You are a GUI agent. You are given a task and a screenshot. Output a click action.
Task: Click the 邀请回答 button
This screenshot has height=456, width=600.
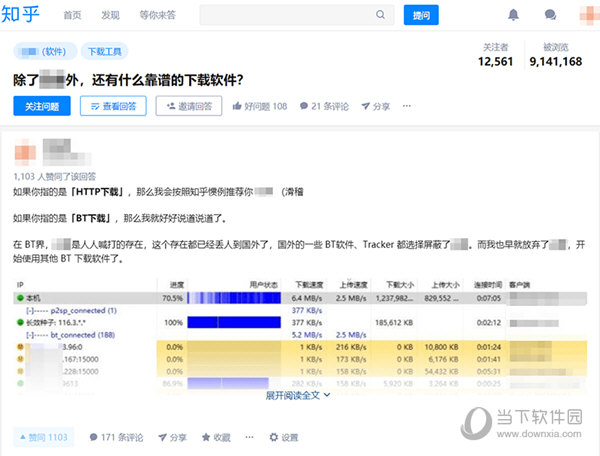point(189,106)
